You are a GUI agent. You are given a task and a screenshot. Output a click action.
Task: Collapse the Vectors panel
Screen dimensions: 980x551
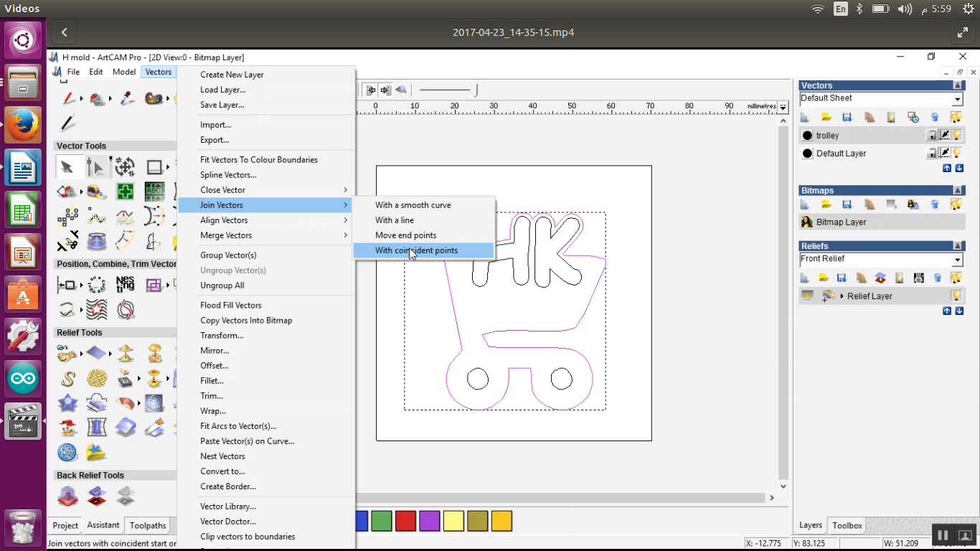958,85
